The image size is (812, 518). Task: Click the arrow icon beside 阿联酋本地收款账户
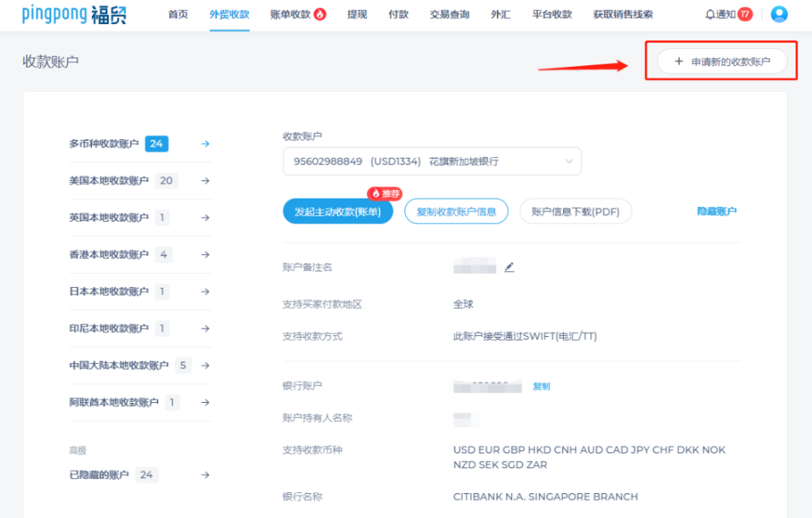pyautogui.click(x=204, y=402)
